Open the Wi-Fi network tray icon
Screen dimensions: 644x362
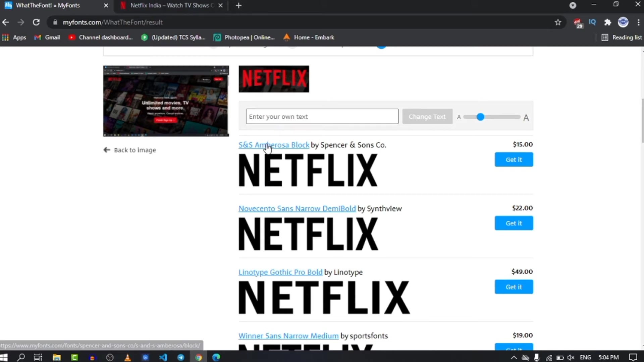549,358
